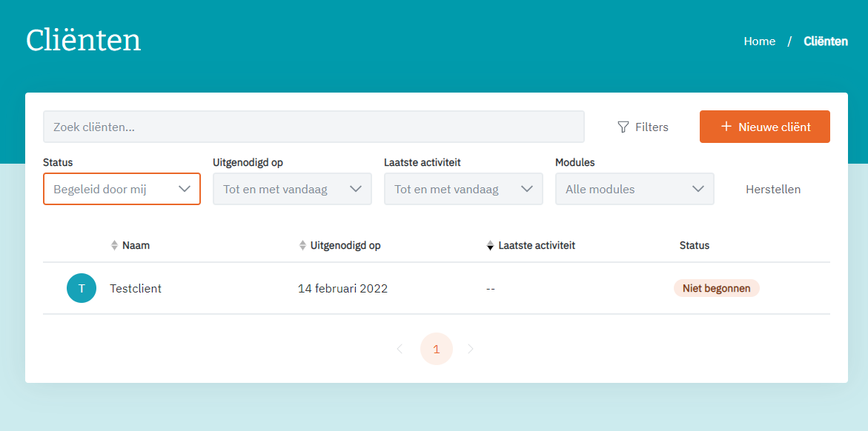Click the Filters button
Image resolution: width=868 pixels, height=431 pixels.
tap(643, 127)
